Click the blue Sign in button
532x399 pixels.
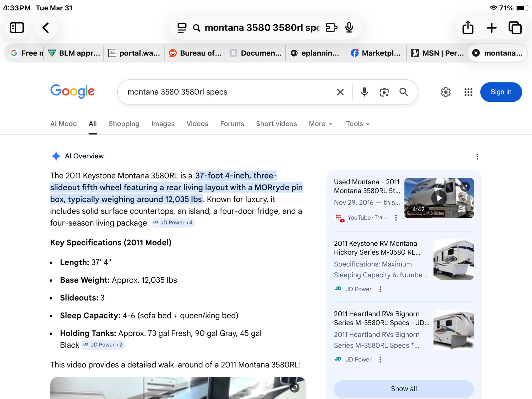tap(501, 92)
